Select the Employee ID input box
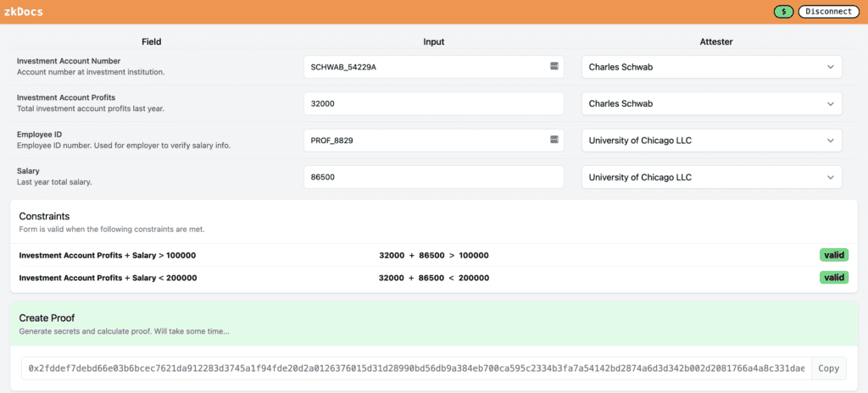 (424, 141)
